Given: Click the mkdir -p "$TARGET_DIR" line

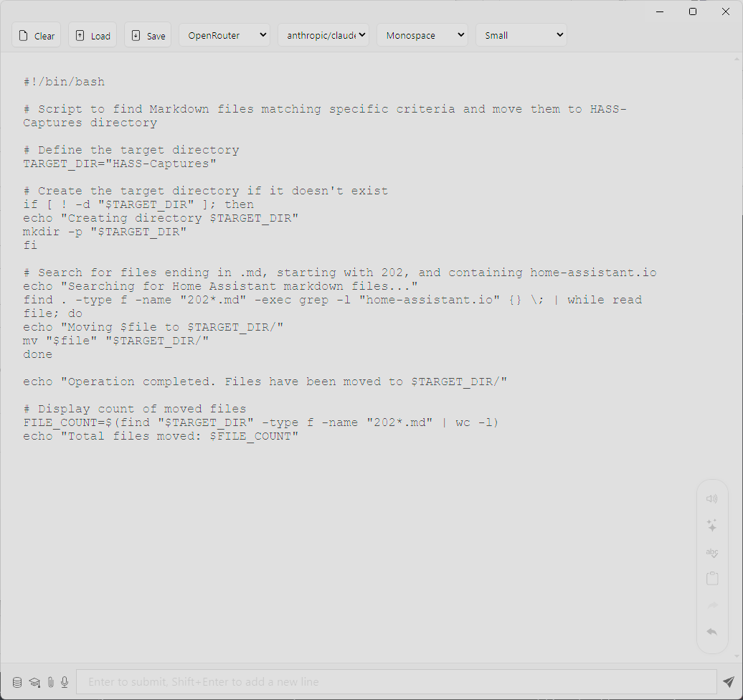Looking at the screenshot, I should 105,232.
